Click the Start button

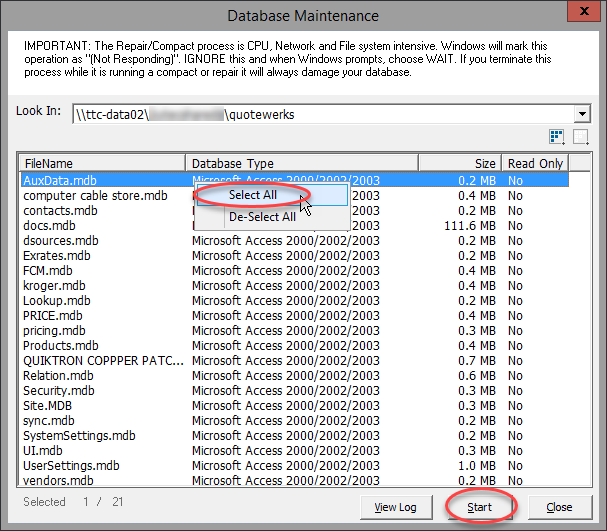point(479,507)
